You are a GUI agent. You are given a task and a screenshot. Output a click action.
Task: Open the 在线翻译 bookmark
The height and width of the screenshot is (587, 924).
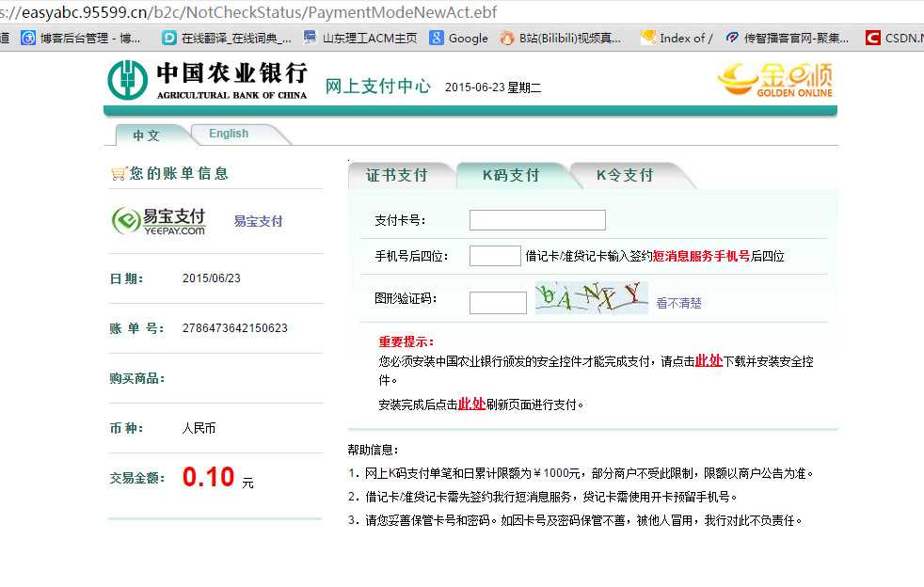(x=226, y=39)
